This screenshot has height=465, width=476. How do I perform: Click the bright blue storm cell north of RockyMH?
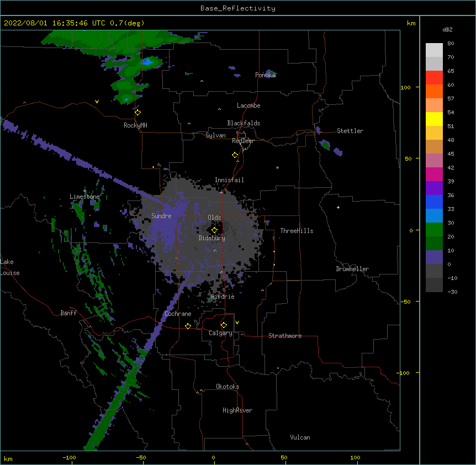pos(147,62)
